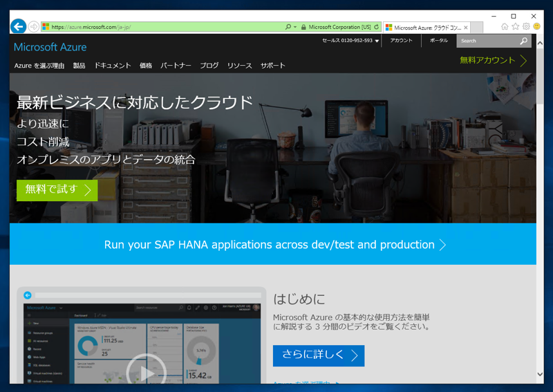This screenshot has width=553, height=392.
Task: Play the Azure intro video
Action: 147,373
